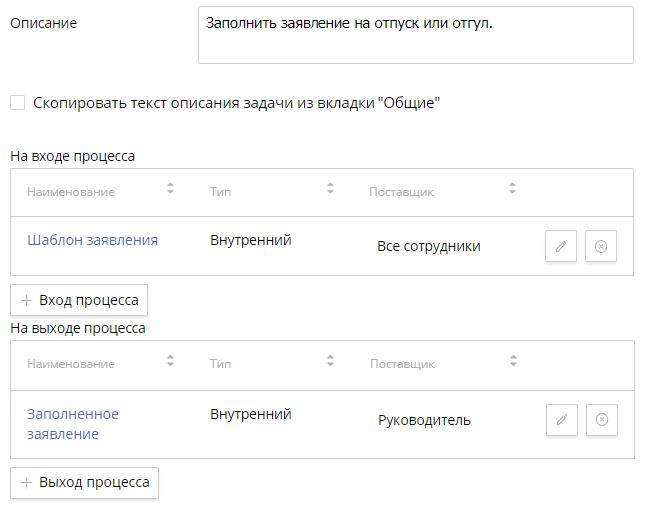Click the Выход процесса add button

point(84,482)
